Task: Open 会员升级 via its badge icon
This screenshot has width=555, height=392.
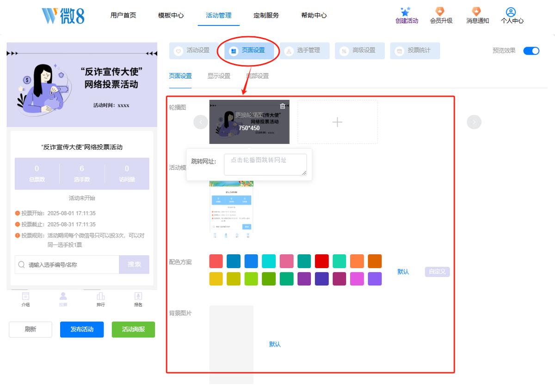Action: coord(440,12)
